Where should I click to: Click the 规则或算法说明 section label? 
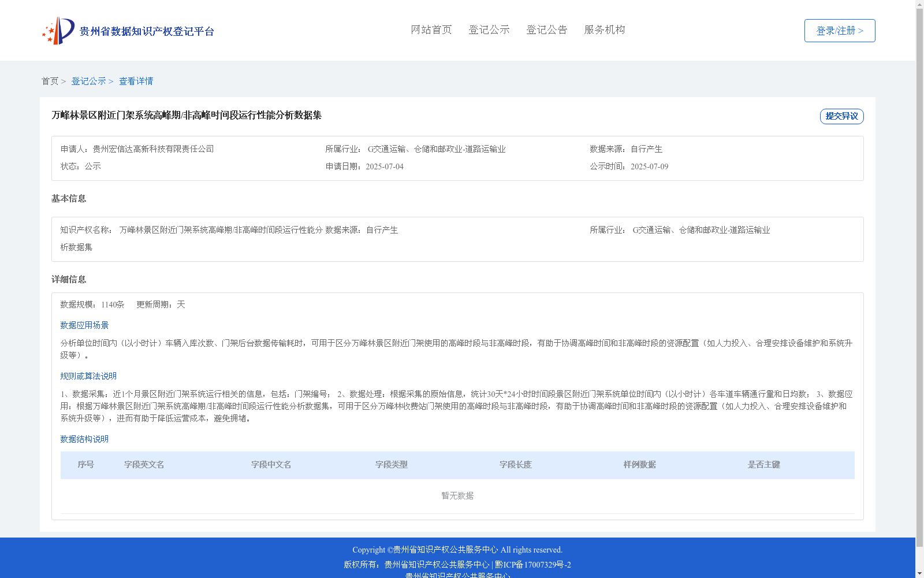click(88, 376)
